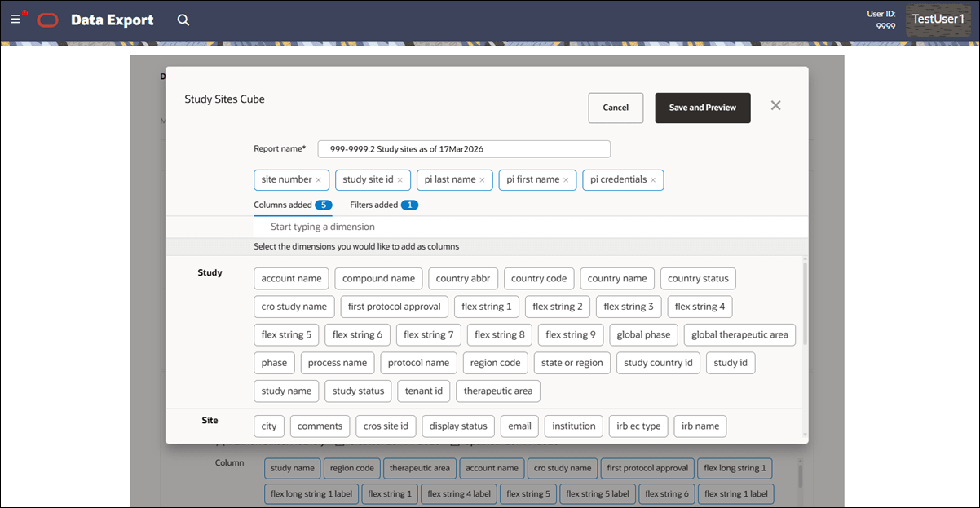Click flex string 4 label chip in background
The image size is (980, 508).
click(459, 493)
